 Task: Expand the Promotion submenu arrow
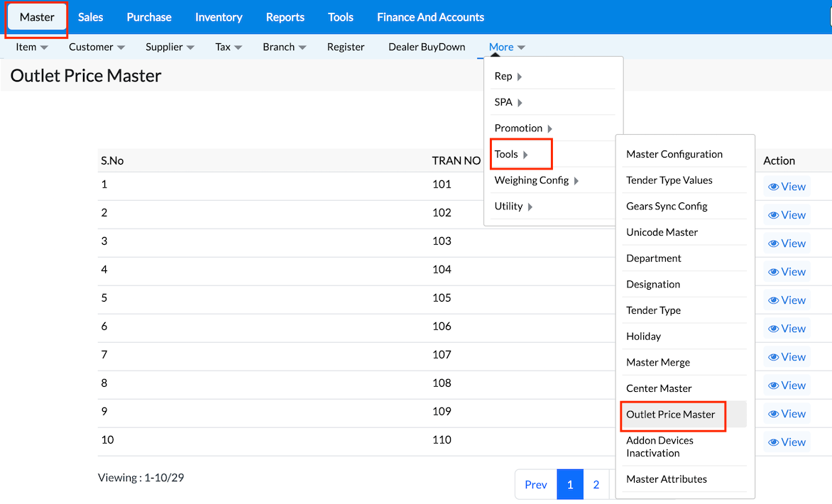point(524,128)
